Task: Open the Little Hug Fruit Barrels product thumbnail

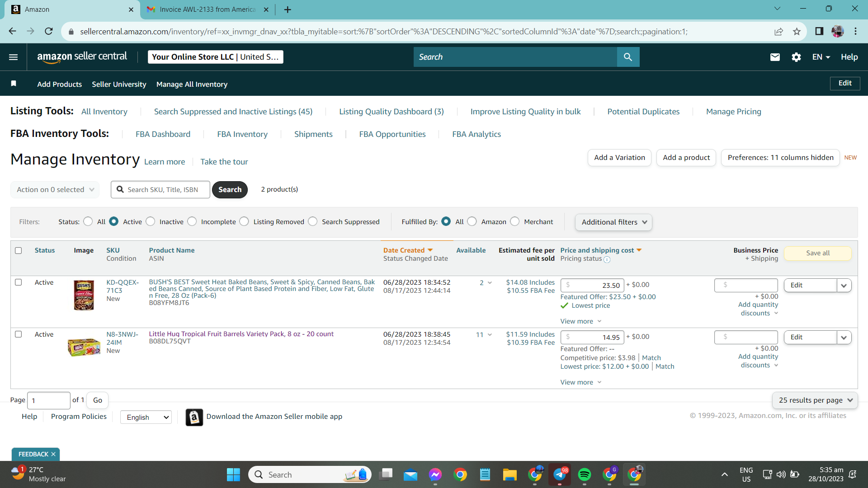Action: (x=84, y=347)
